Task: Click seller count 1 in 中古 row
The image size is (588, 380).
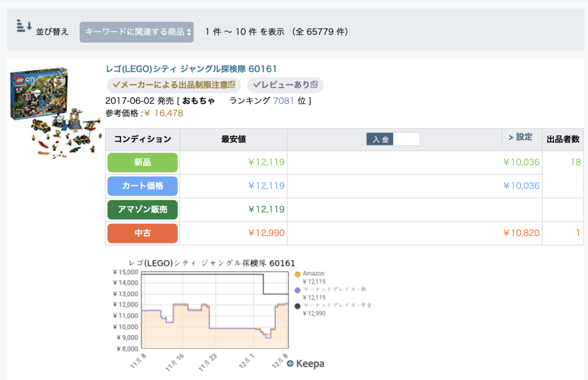Action: (578, 233)
